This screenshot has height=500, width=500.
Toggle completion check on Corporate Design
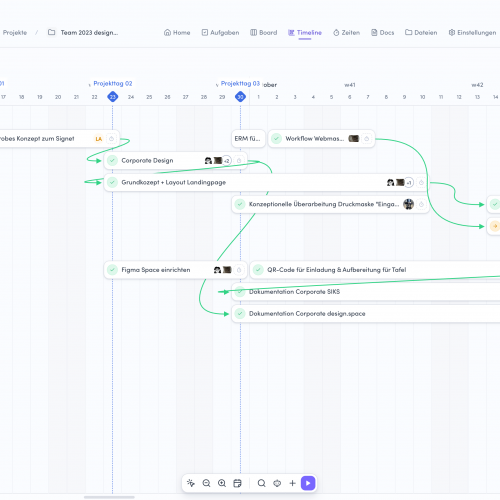pyautogui.click(x=112, y=161)
